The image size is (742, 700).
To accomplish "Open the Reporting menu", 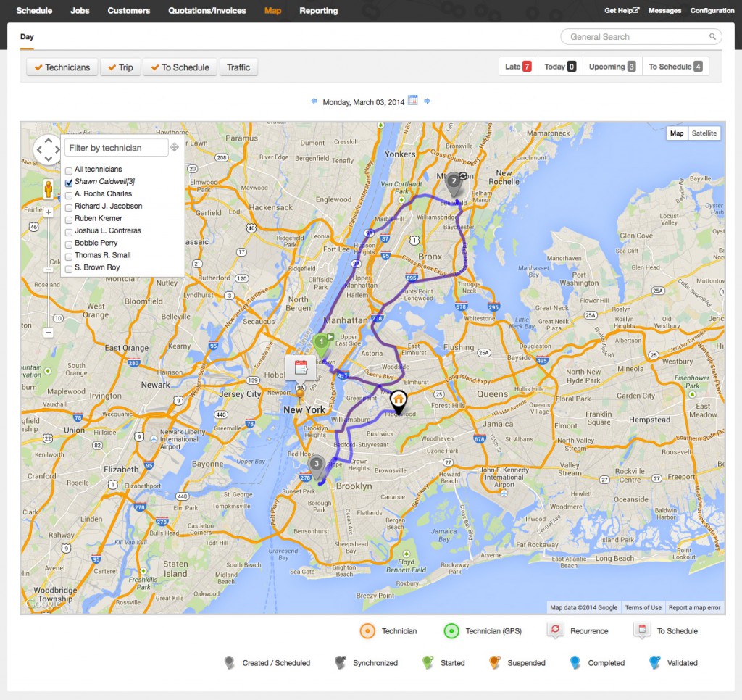I will pos(319,10).
